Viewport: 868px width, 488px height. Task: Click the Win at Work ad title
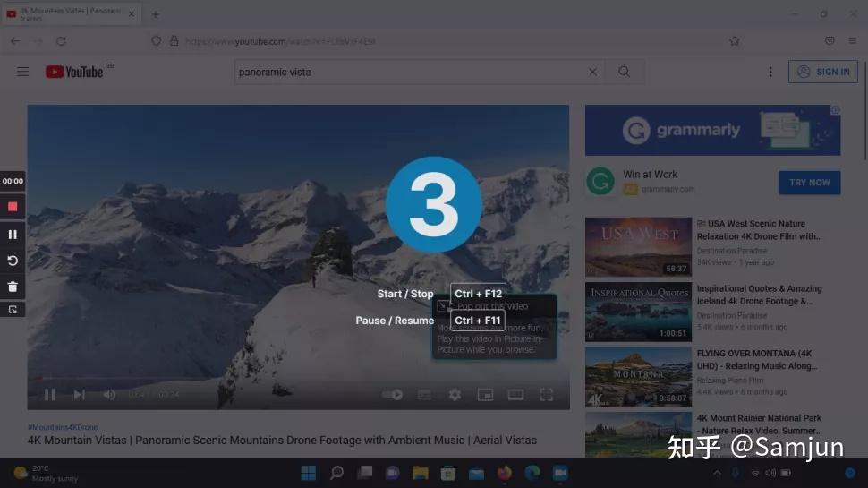click(x=650, y=175)
